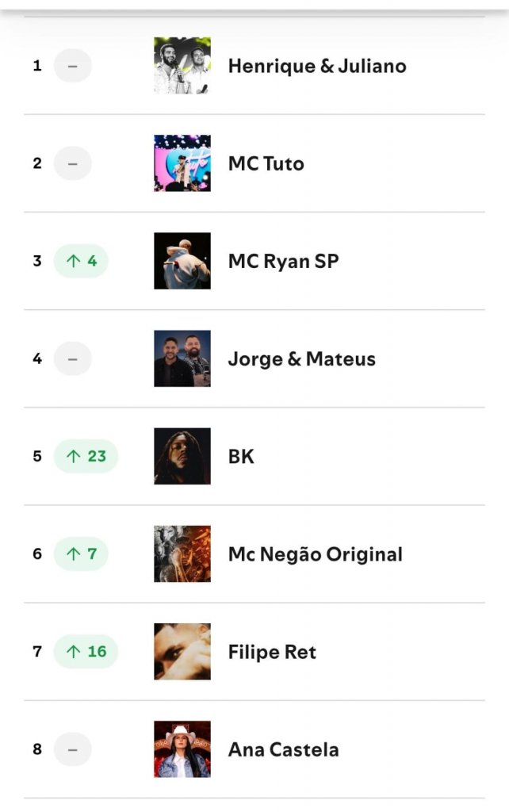The width and height of the screenshot is (509, 812).
Task: Click the up 7 rank change badge
Action: (81, 553)
